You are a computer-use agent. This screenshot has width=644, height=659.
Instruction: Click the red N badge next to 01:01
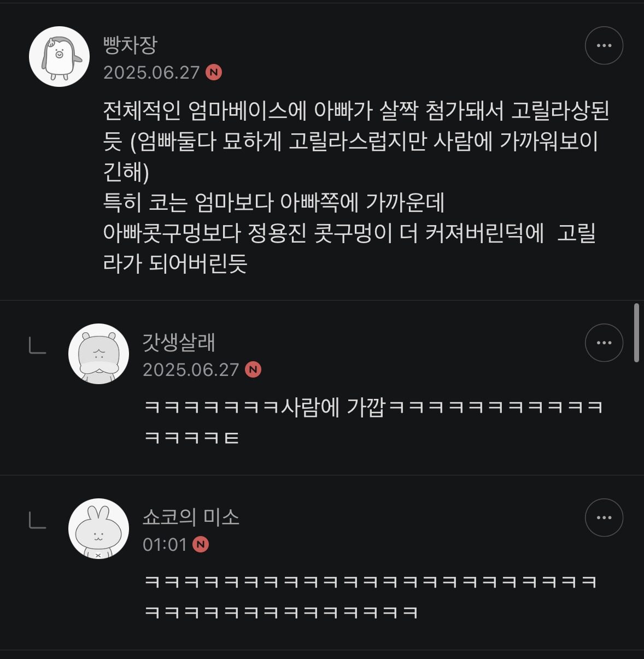201,545
